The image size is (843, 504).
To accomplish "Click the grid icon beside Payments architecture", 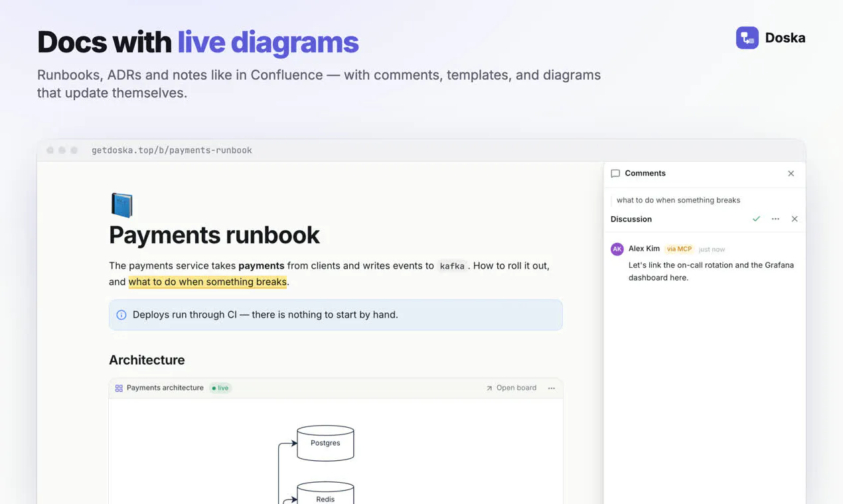I will pos(119,389).
